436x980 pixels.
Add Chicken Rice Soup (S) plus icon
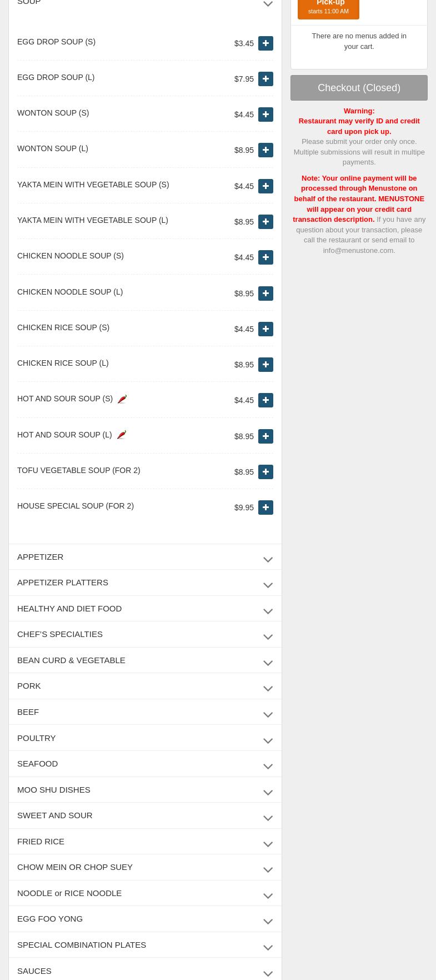[265, 329]
